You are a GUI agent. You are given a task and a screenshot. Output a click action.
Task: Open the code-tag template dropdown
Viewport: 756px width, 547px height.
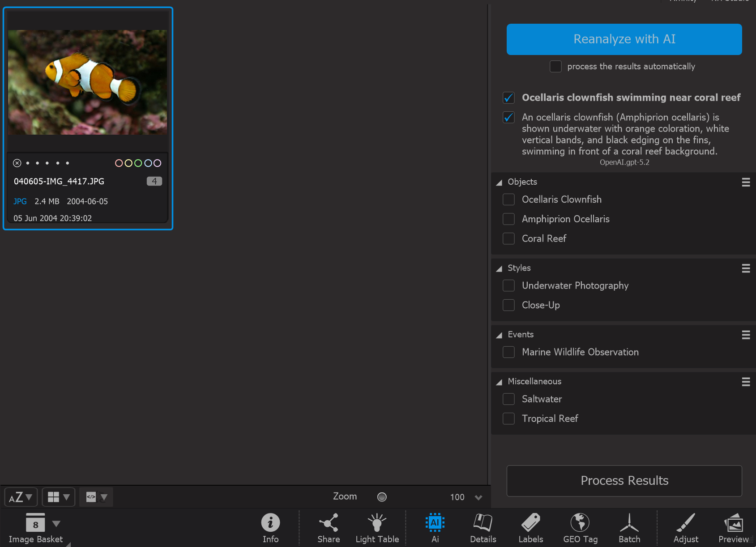(x=96, y=497)
